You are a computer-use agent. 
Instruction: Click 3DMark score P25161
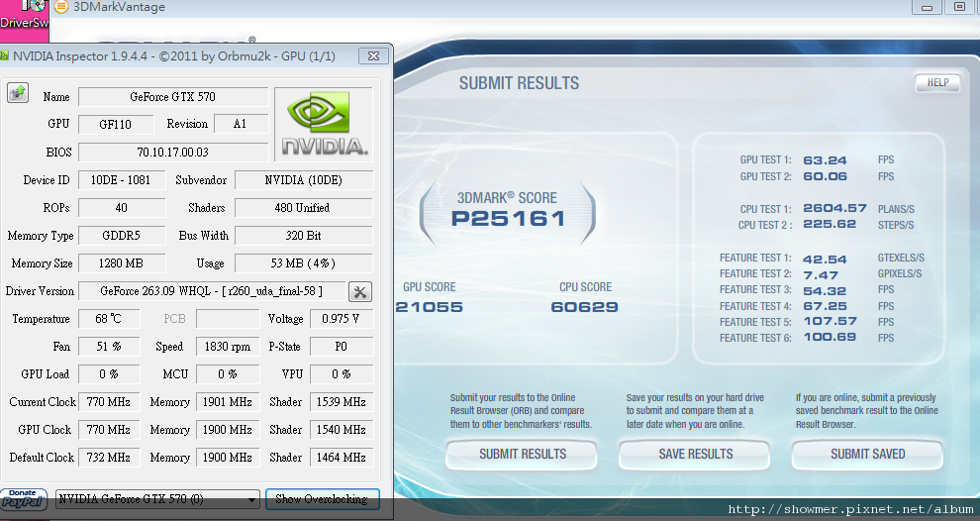click(x=508, y=218)
